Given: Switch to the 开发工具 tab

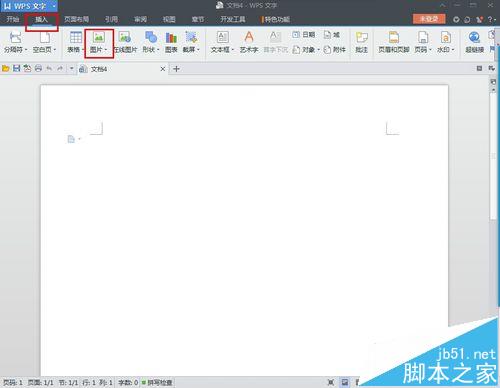Looking at the screenshot, I should click(233, 19).
